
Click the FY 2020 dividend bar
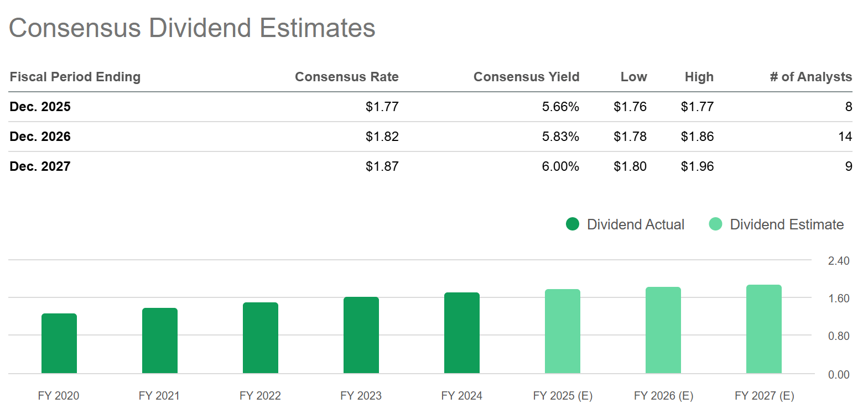59,343
